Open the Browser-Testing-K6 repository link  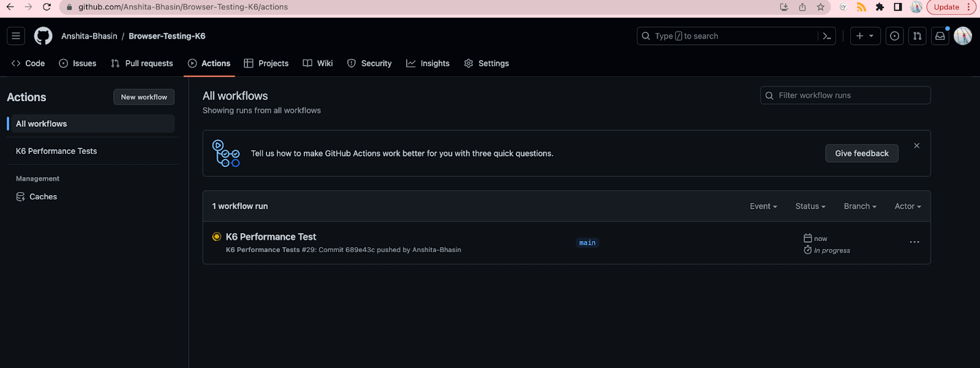pyautogui.click(x=167, y=36)
